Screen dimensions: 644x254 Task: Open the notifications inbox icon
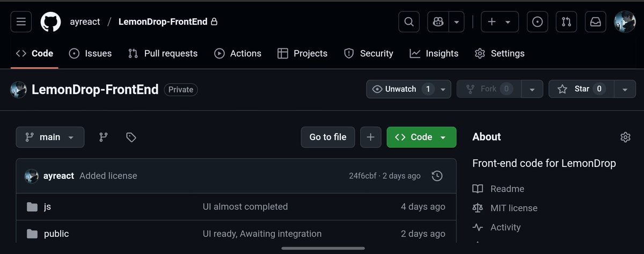click(x=595, y=22)
